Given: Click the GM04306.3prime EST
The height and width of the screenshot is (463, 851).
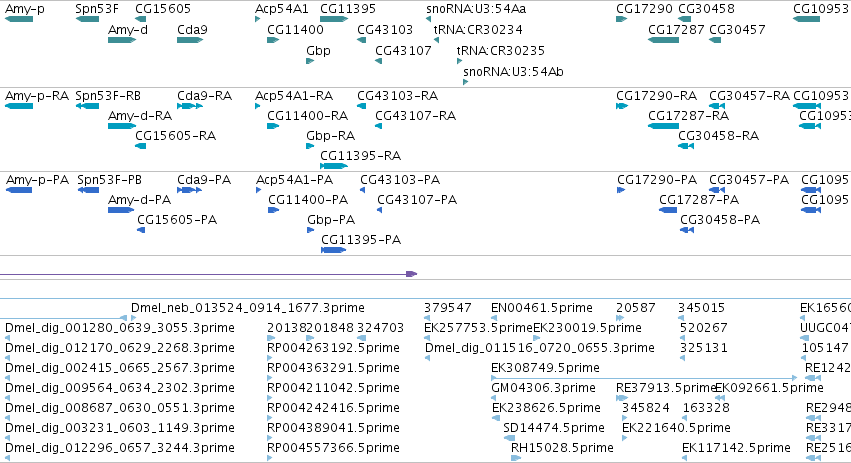Looking at the screenshot, I should (493, 398).
